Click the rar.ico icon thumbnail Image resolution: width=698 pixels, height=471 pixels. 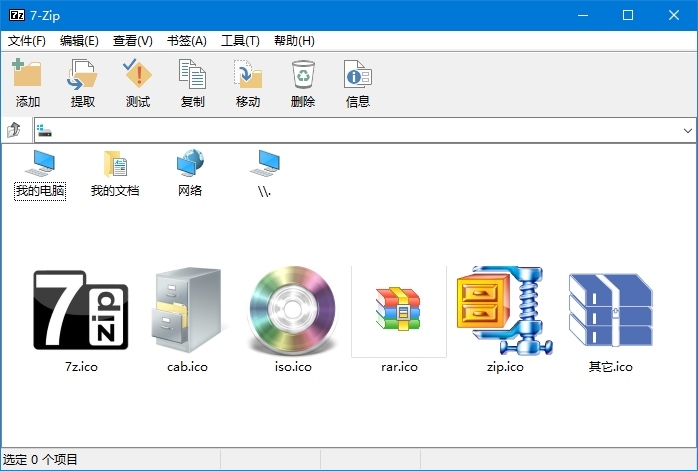point(398,309)
